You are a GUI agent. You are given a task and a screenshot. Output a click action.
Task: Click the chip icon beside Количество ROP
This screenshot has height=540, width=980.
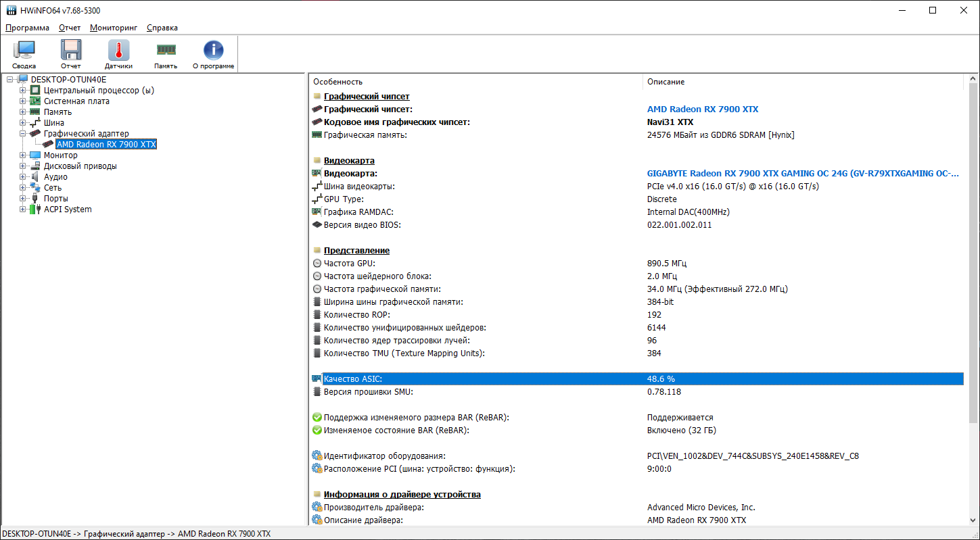[x=317, y=315]
